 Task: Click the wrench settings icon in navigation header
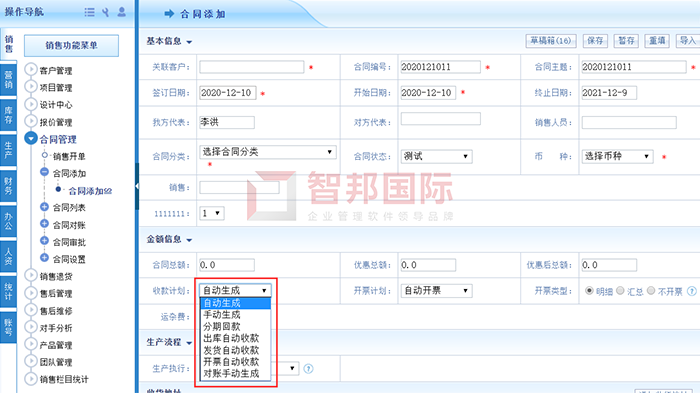(x=106, y=12)
